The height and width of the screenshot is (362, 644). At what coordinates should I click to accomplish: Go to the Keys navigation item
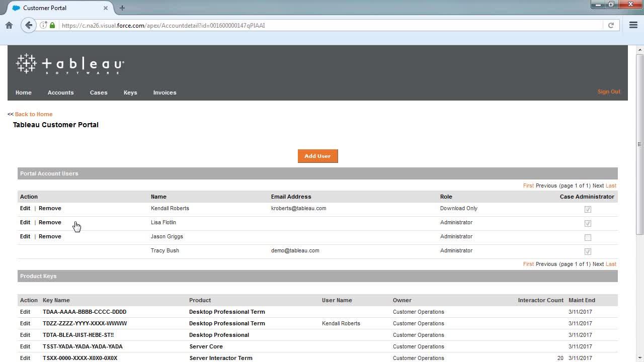[x=130, y=93]
